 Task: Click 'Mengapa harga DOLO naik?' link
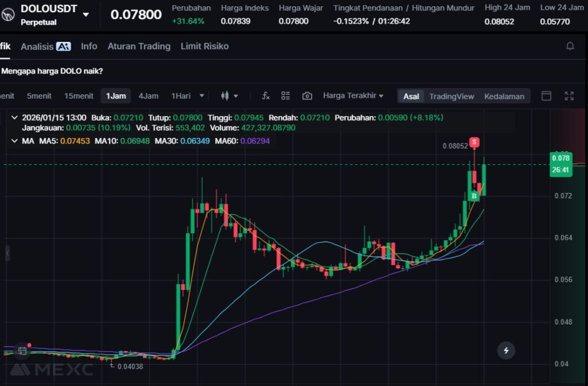[x=52, y=71]
